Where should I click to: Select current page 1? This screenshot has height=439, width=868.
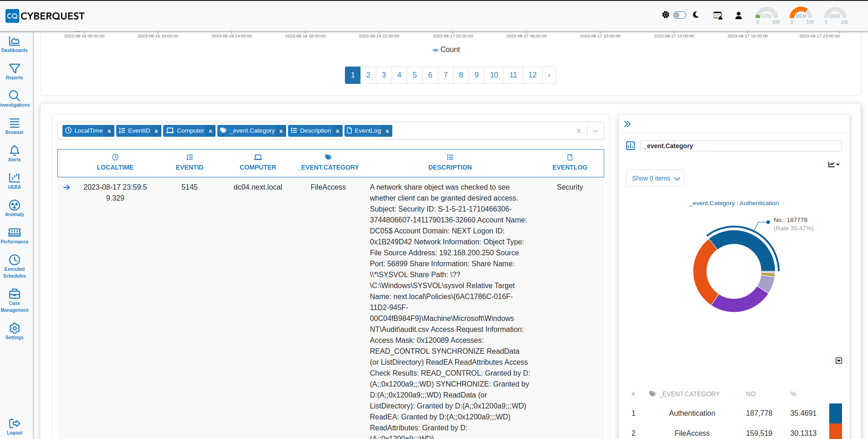click(x=353, y=75)
